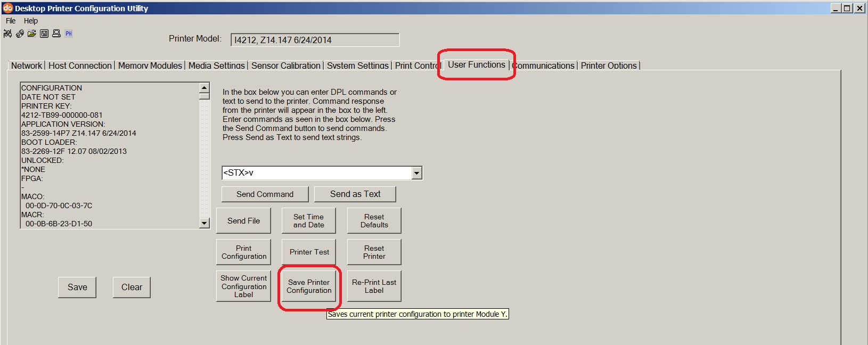Open the File menu
The height and width of the screenshot is (345, 868).
click(11, 21)
